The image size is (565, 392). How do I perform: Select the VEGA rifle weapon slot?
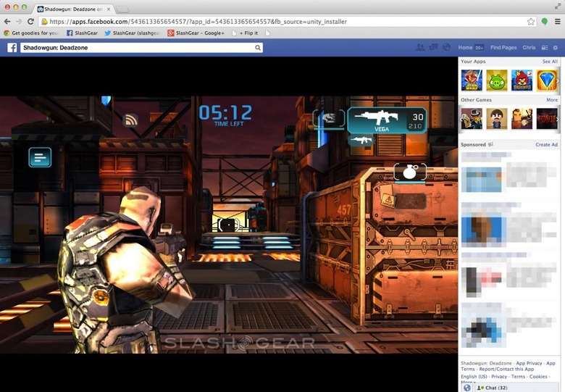click(387, 120)
